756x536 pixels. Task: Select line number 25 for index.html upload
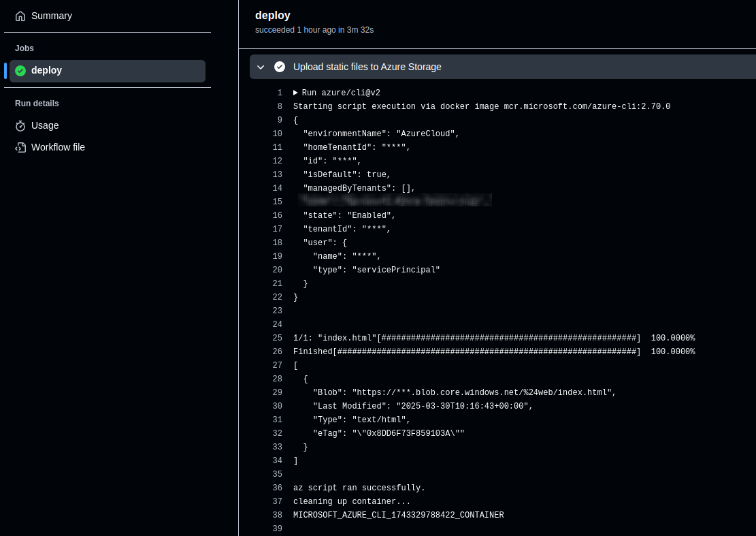277,338
